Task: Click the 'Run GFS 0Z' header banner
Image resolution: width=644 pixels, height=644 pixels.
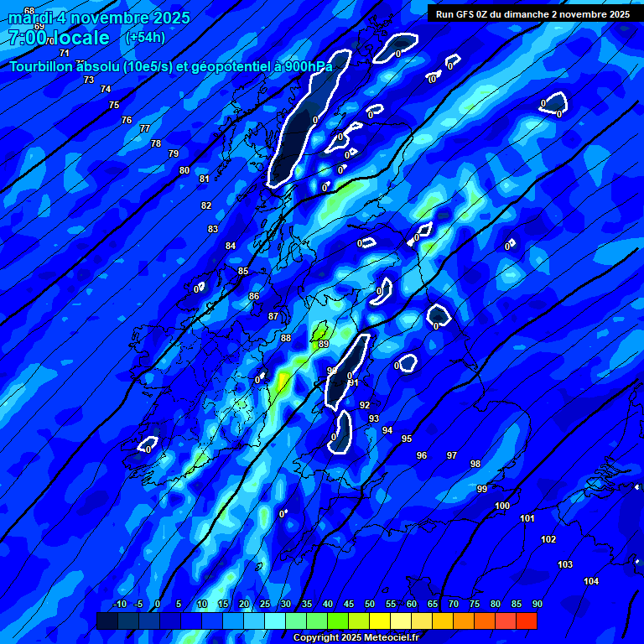Action: pyautogui.click(x=532, y=14)
